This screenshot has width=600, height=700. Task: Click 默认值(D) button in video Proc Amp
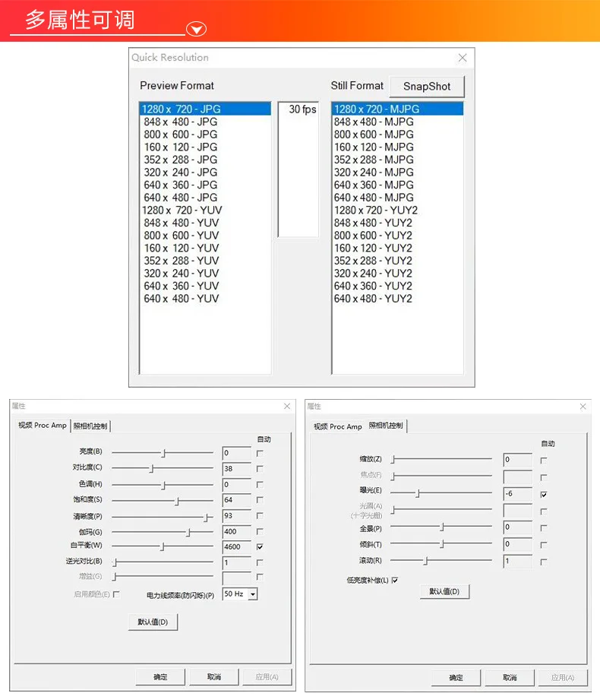click(153, 622)
